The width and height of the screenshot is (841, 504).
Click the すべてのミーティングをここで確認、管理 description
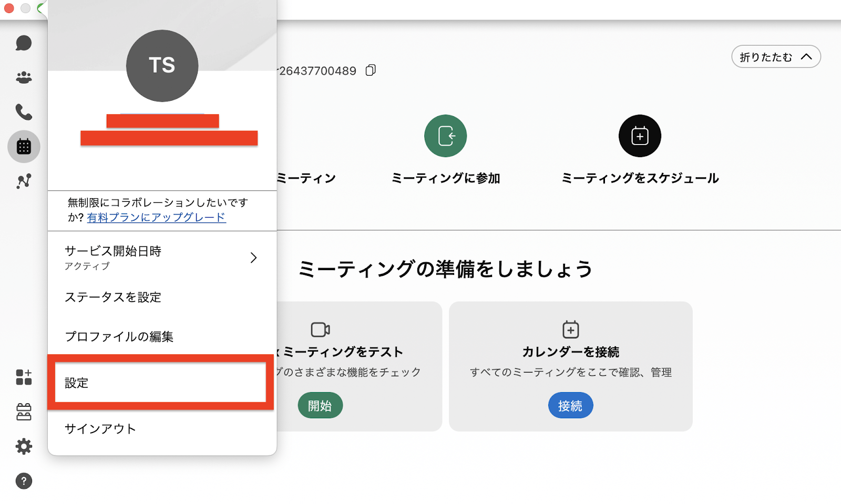coord(570,373)
